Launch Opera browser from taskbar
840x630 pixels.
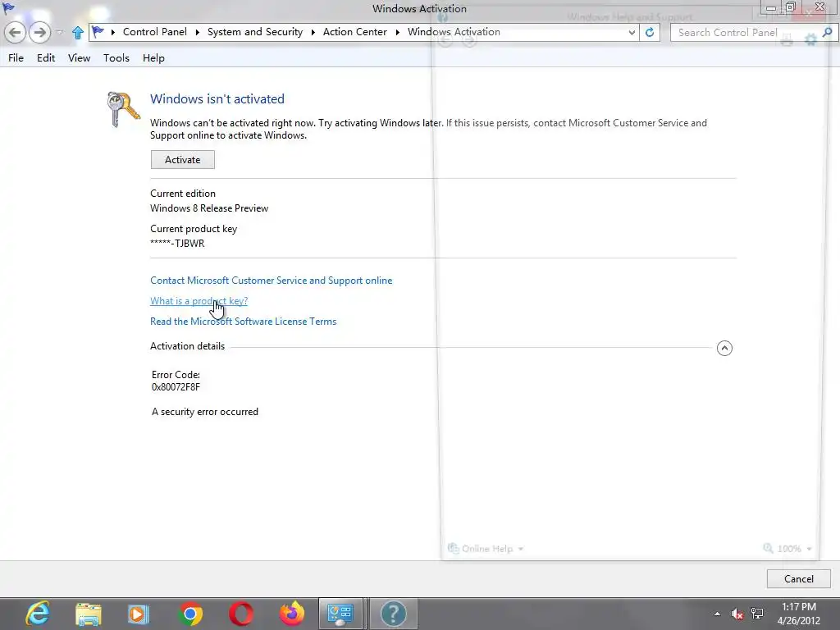click(241, 614)
